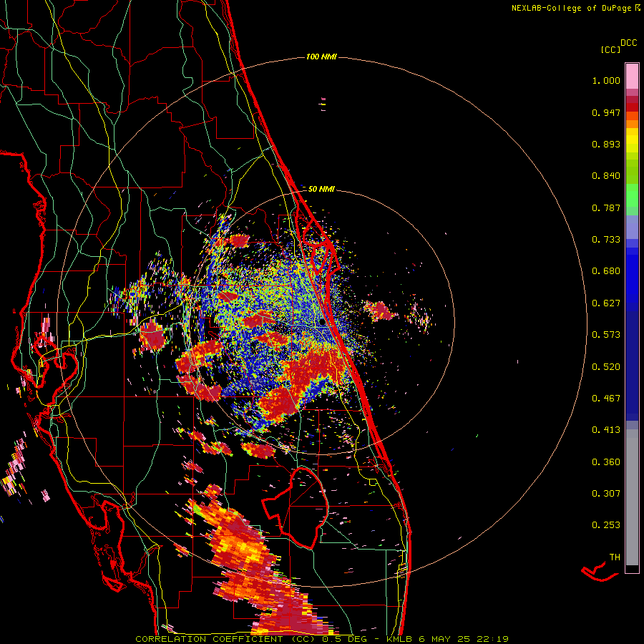
Task: Click the 0.520 legend value
Action: click(606, 367)
